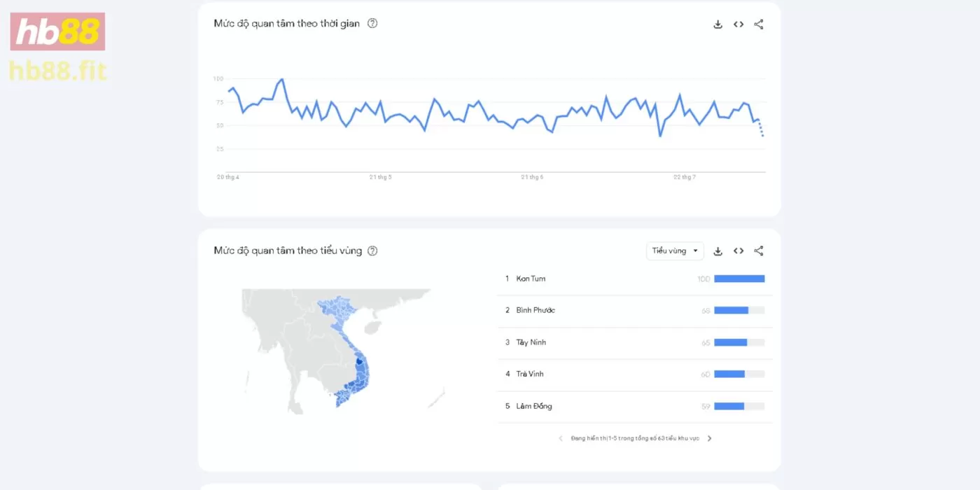Click the hb88 logo

pyautogui.click(x=57, y=31)
